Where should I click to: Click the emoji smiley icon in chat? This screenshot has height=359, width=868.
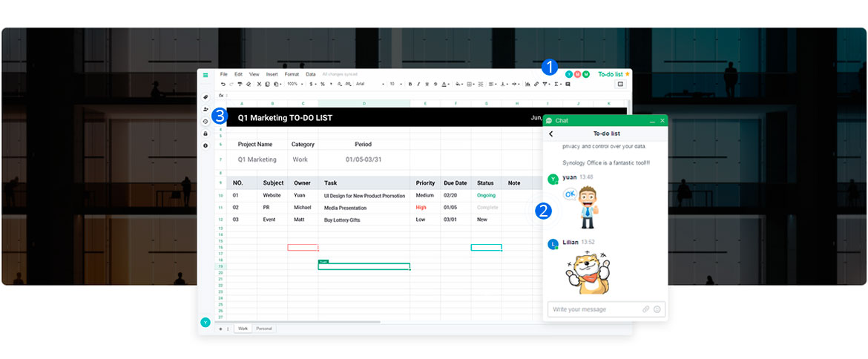657,309
